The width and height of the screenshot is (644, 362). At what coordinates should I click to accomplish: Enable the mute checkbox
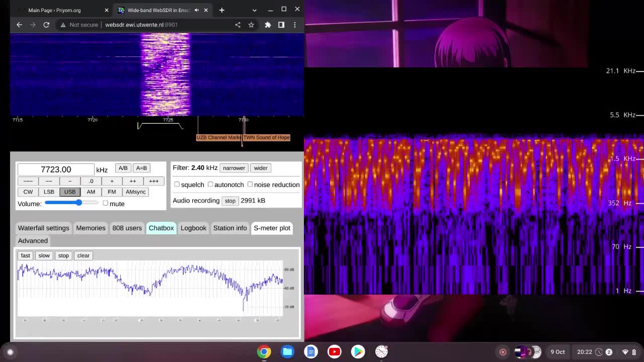click(105, 203)
